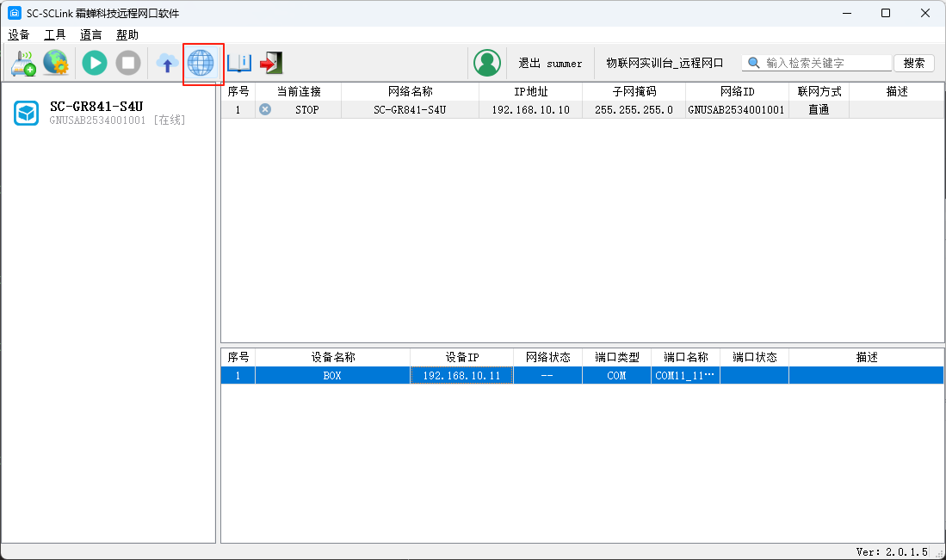
Task: Open the 帮助 menu
Action: pyautogui.click(x=127, y=35)
